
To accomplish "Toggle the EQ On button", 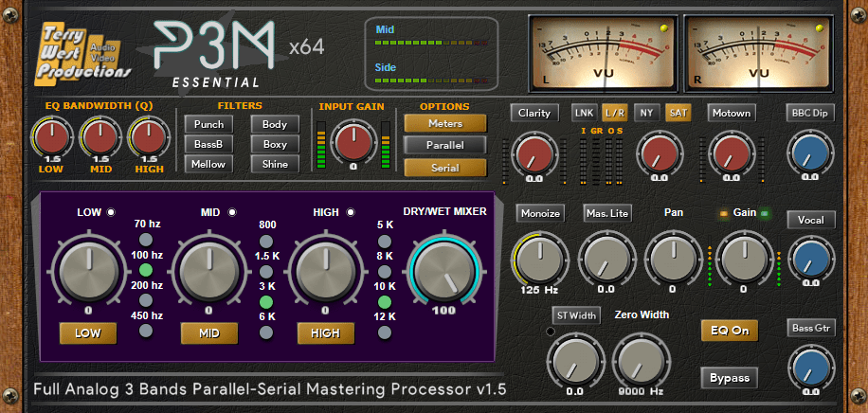I will [x=730, y=331].
